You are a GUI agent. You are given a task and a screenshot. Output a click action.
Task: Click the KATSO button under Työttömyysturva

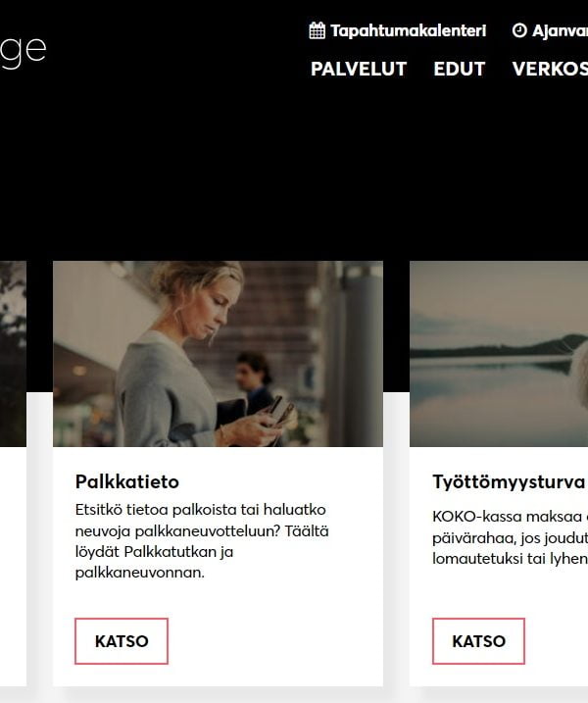point(478,641)
